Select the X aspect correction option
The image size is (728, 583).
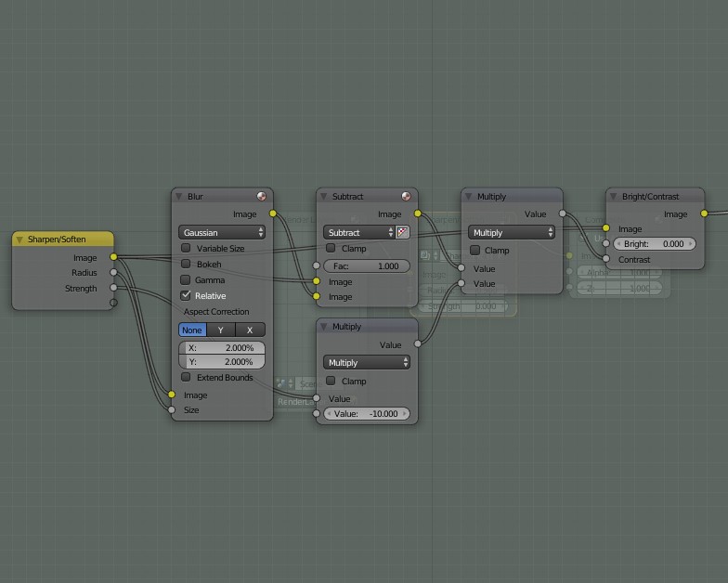(x=250, y=330)
